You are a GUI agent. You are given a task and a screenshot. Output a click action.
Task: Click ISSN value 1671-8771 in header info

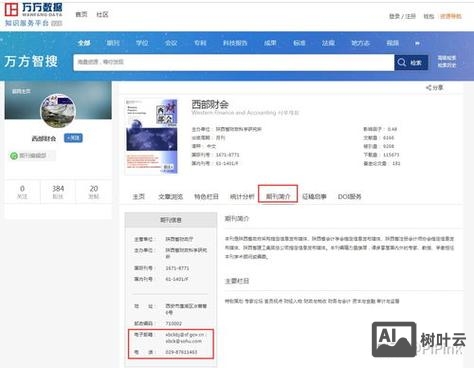tap(228, 155)
